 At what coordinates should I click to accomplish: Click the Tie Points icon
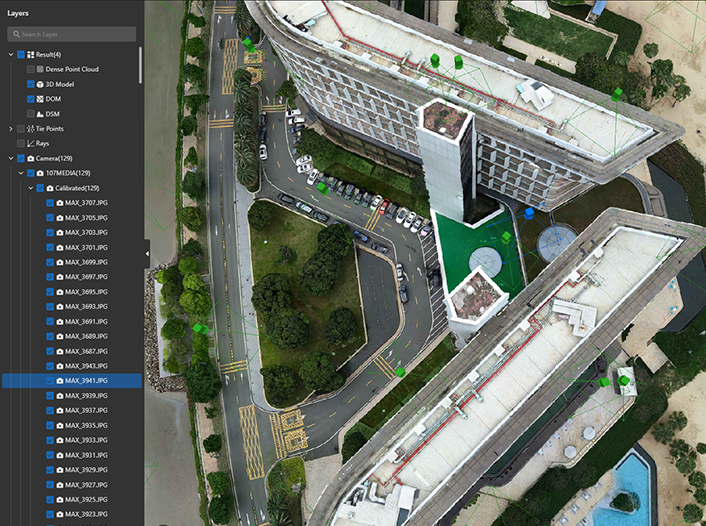tap(30, 129)
